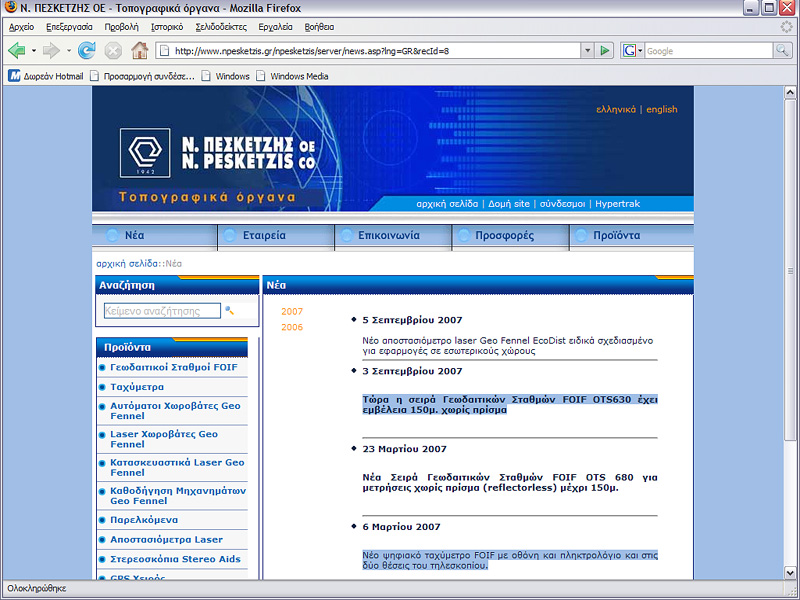Viewport: 800px width, 600px height.
Task: Click the site search magnifier icon
Action: (230, 310)
